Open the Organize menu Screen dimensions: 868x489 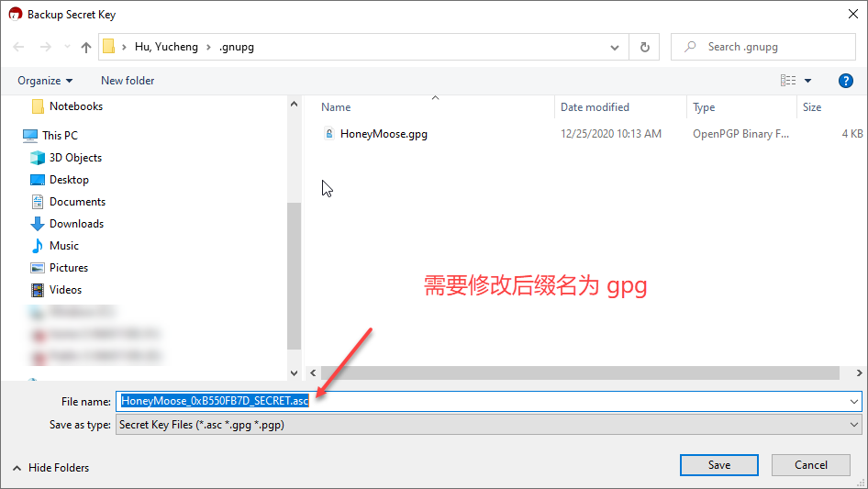(45, 81)
